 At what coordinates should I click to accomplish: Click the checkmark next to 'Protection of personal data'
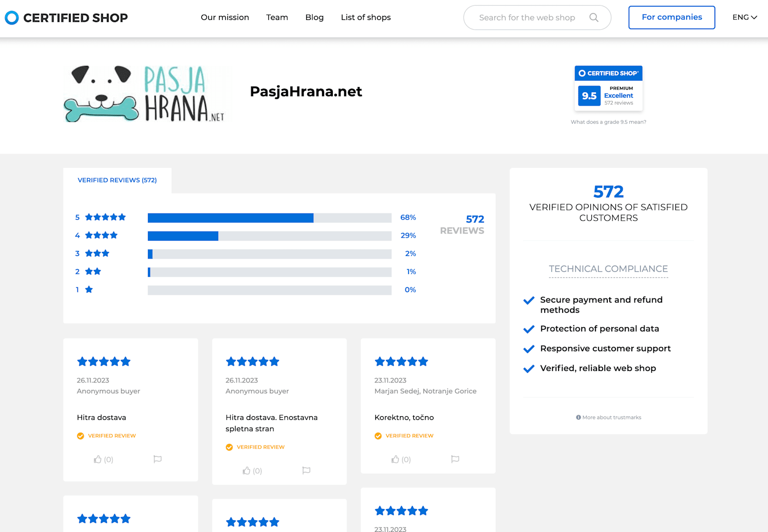[529, 329]
